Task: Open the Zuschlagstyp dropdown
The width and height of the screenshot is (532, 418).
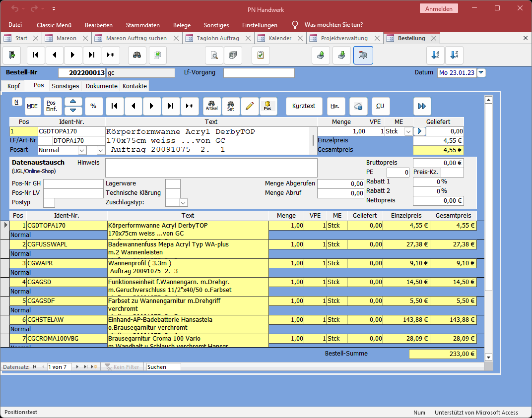Action: [x=183, y=202]
